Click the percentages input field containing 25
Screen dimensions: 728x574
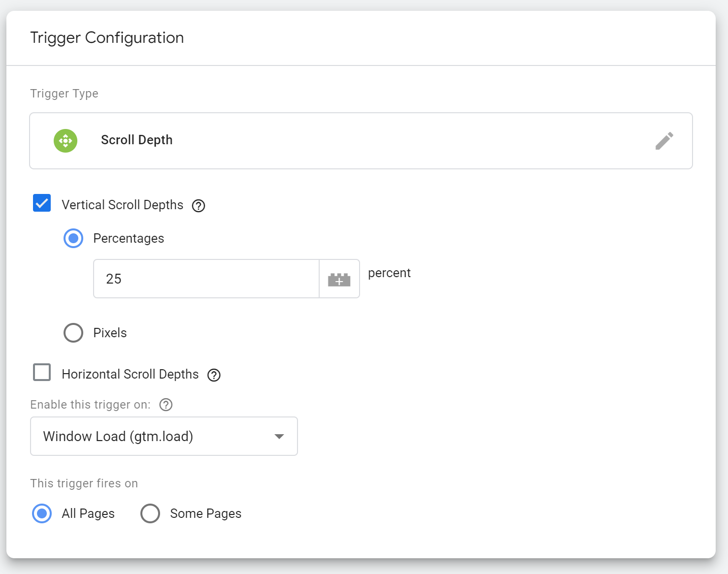point(206,279)
